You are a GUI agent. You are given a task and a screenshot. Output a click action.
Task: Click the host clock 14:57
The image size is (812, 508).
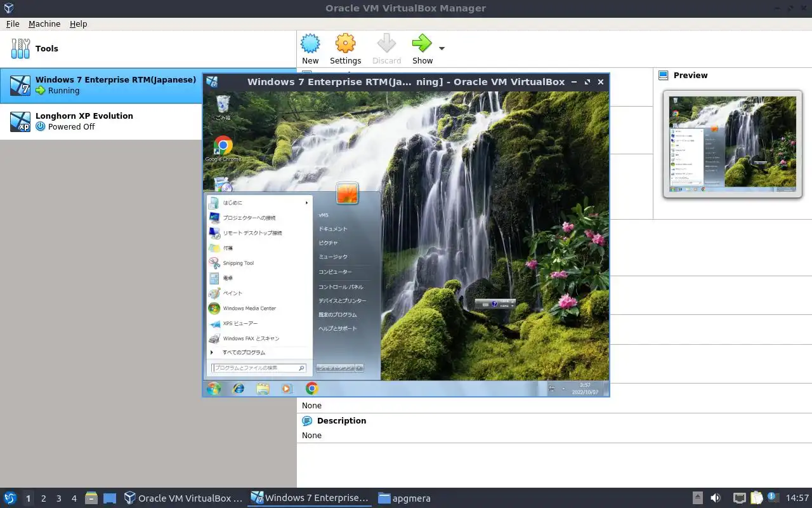click(797, 498)
